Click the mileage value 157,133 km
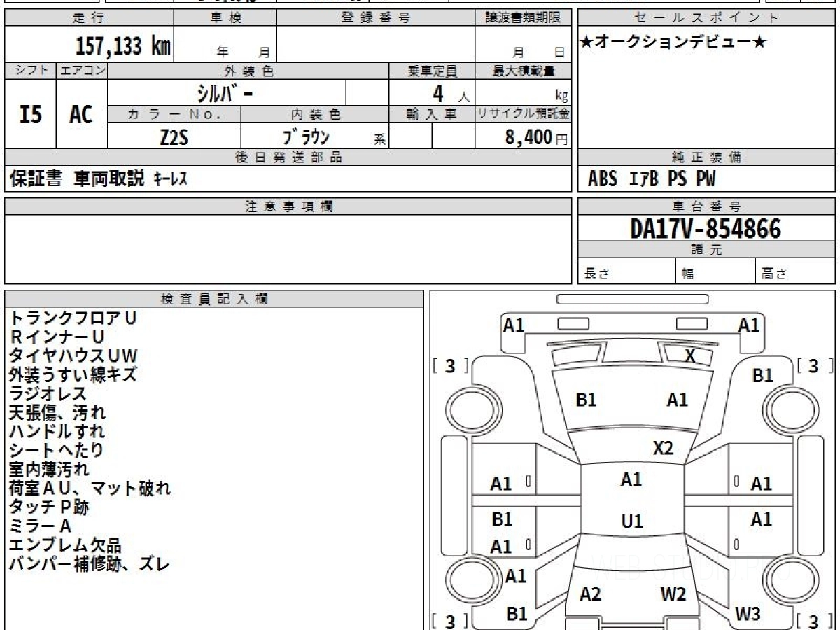Viewport: 840px width, 630px height. click(x=122, y=46)
